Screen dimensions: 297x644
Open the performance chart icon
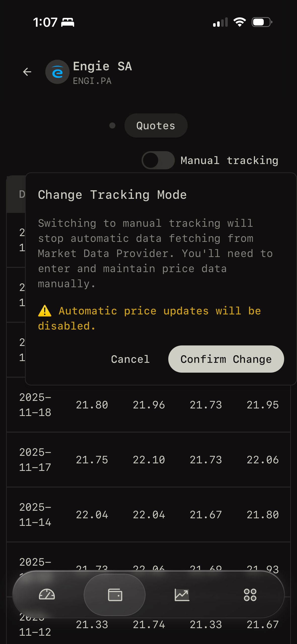tap(182, 595)
